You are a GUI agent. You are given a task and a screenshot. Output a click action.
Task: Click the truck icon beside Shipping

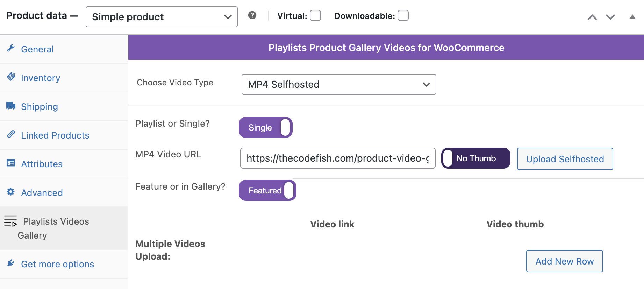point(11,106)
